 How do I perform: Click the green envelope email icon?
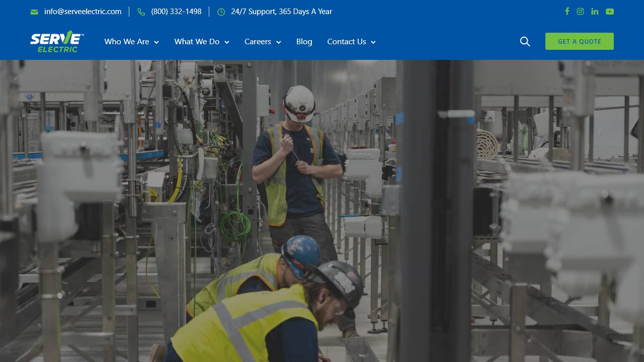(x=34, y=12)
